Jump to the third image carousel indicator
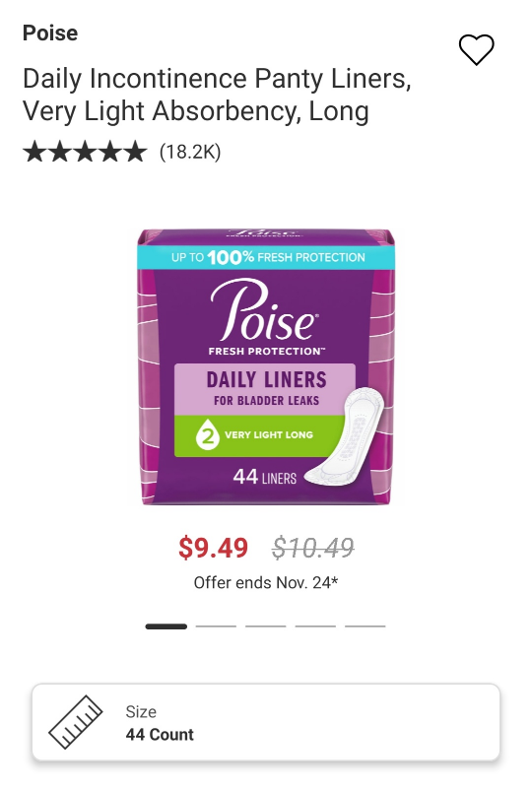Screen dimensions: 532x789 [266, 626]
